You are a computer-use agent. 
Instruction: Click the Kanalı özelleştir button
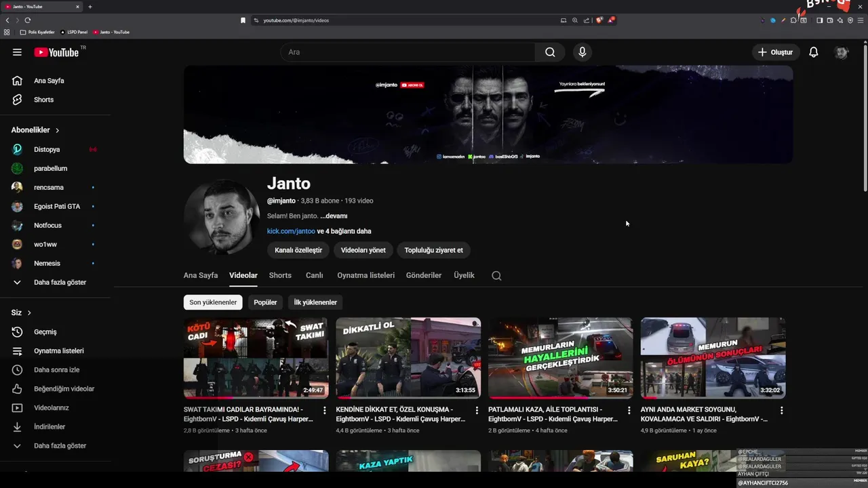pyautogui.click(x=298, y=250)
